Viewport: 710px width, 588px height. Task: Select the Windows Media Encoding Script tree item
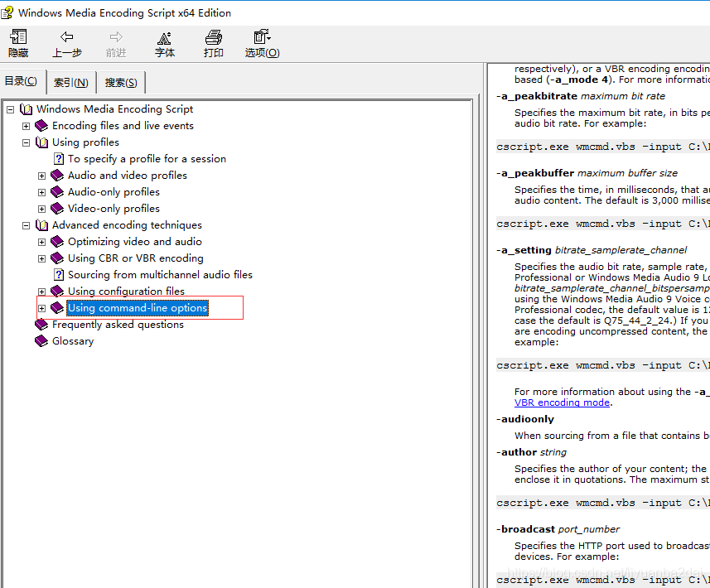pos(114,109)
